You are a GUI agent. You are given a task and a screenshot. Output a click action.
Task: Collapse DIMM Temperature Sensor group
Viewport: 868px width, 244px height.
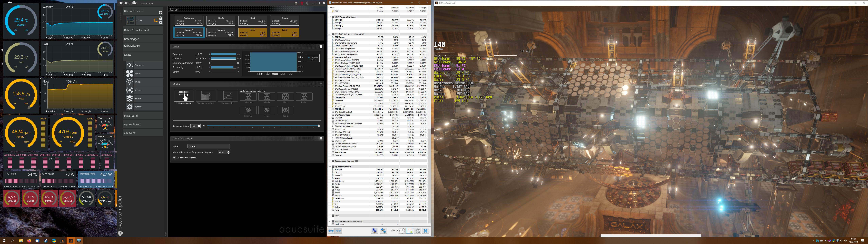tap(330, 17)
